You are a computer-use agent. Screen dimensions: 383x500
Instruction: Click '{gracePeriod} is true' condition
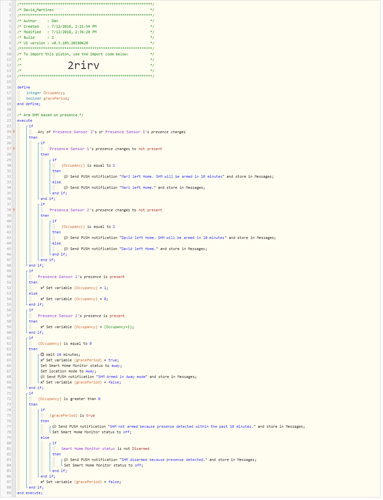tap(72, 415)
